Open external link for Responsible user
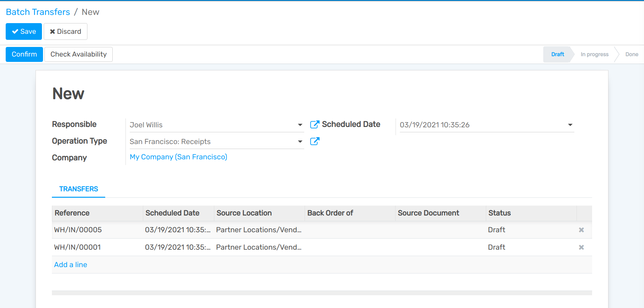Viewport: 644px width, 308px height. click(x=315, y=124)
